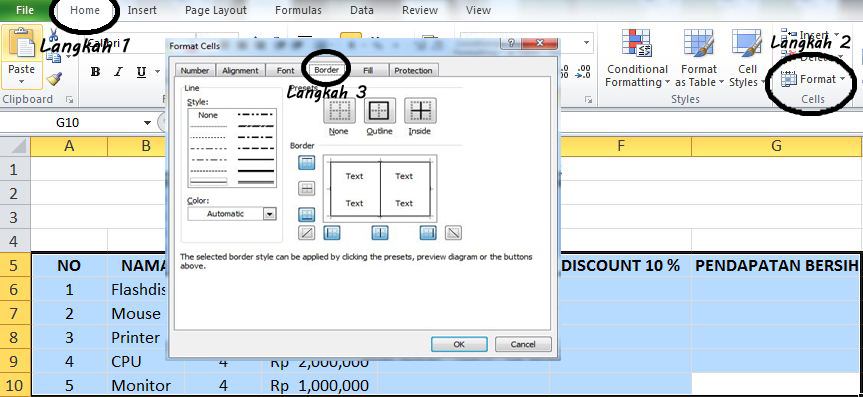Open Cell Styles dropdown arrow

[x=762, y=83]
